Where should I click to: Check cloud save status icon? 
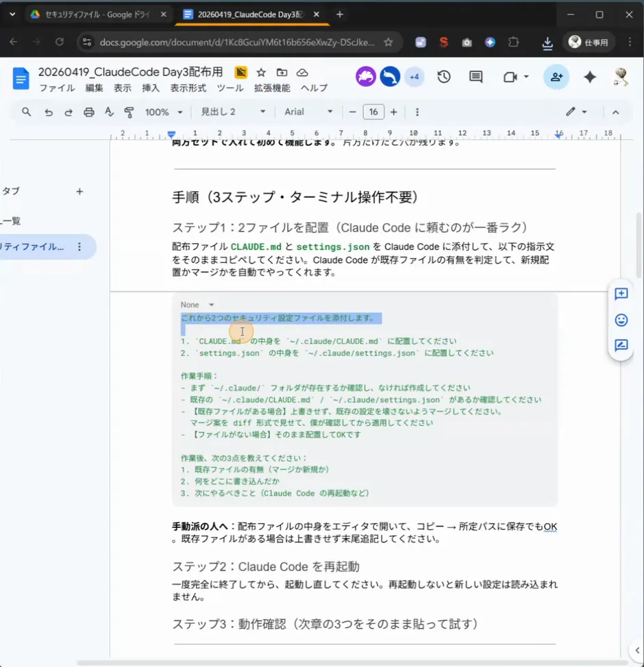302,73
